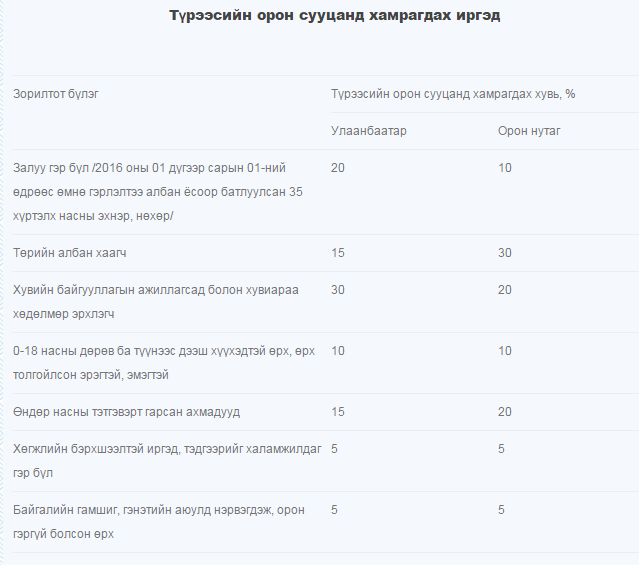The width and height of the screenshot is (639, 565).
Task: Select Орон нутаг value 20 for Хувийн байгууллагын ажиллагсад
Action: (505, 290)
